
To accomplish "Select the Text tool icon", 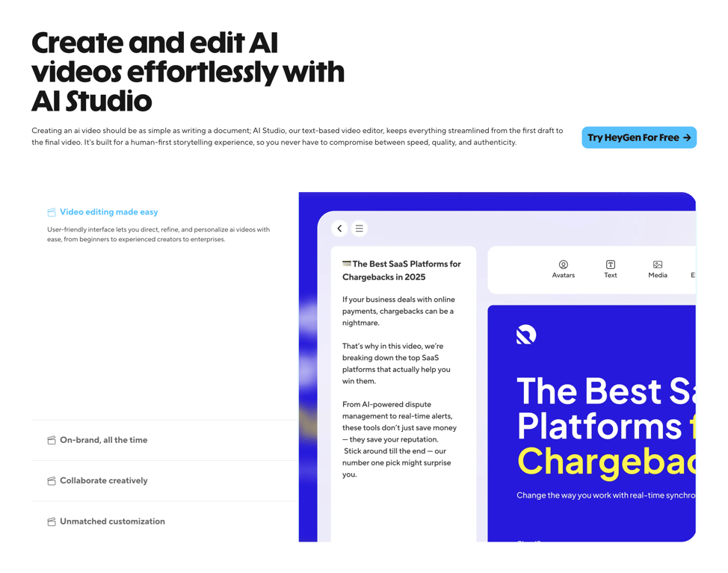I will (x=611, y=264).
